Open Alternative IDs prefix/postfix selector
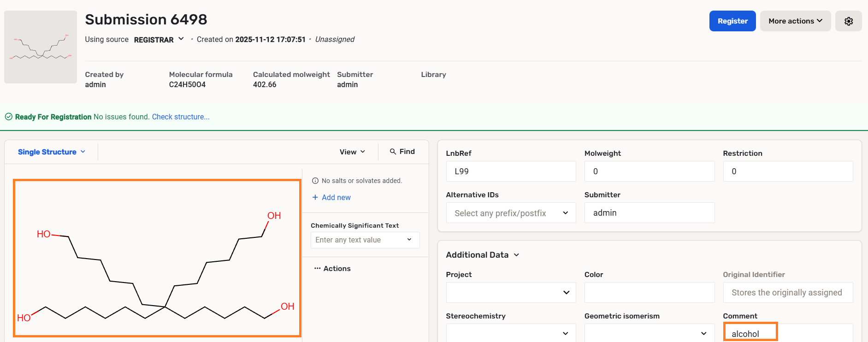The width and height of the screenshot is (868, 342). [x=511, y=213]
